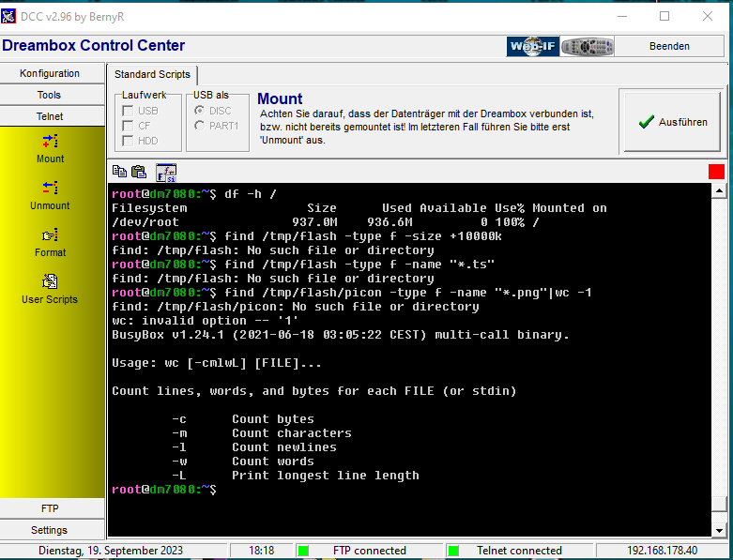Expand the Konfiguration section
This screenshot has height=560, width=733.
pyautogui.click(x=50, y=73)
